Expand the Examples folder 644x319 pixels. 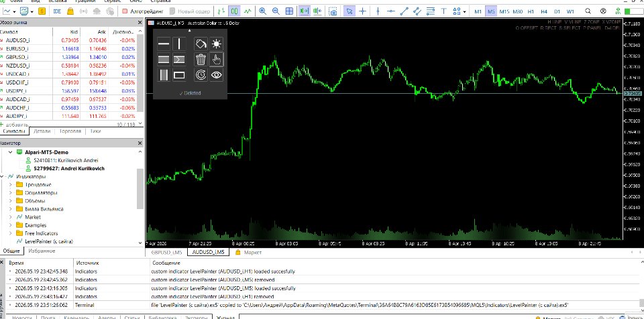coord(11,225)
